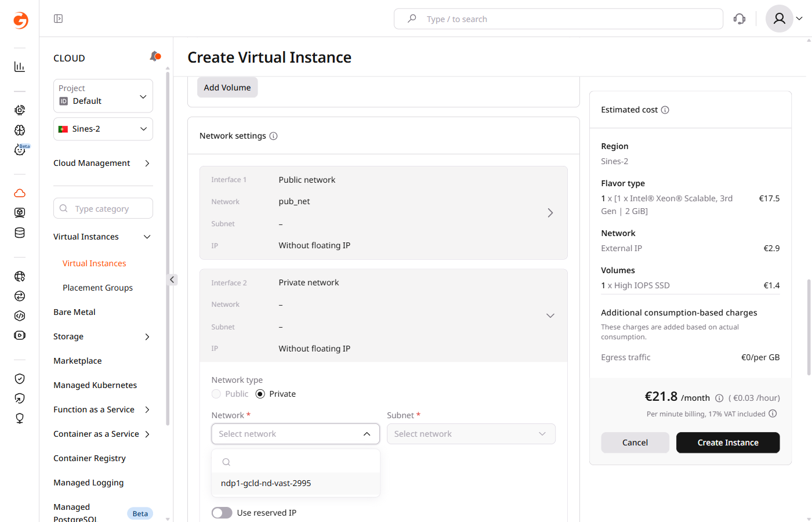This screenshot has width=812, height=522.
Task: Open the Select network dropdown under Network
Action: [296, 434]
